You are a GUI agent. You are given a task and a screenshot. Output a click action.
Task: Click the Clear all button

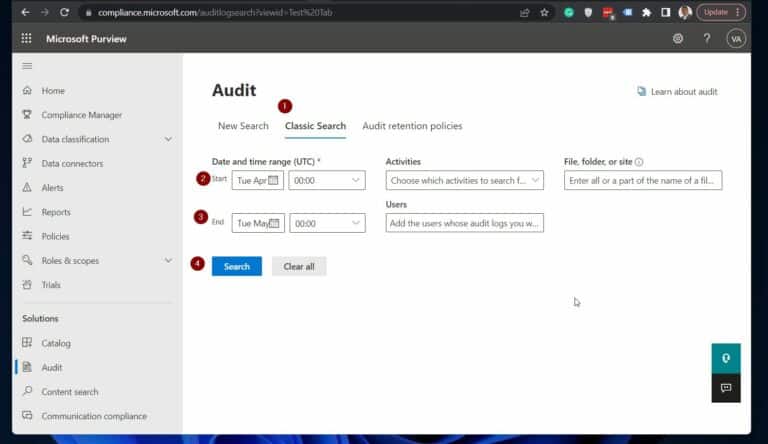(x=299, y=266)
